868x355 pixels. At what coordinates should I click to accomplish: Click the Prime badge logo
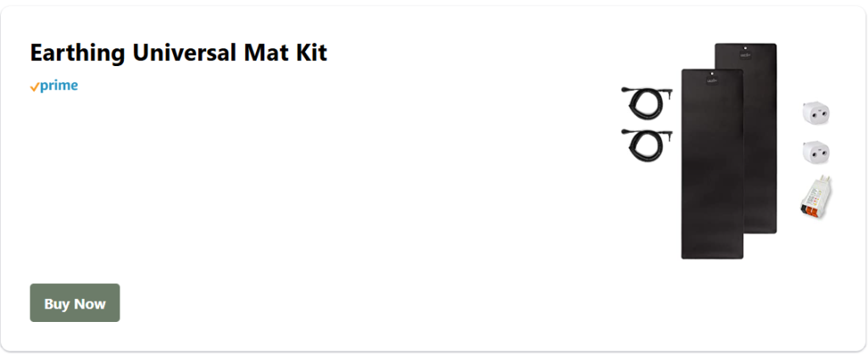point(54,86)
